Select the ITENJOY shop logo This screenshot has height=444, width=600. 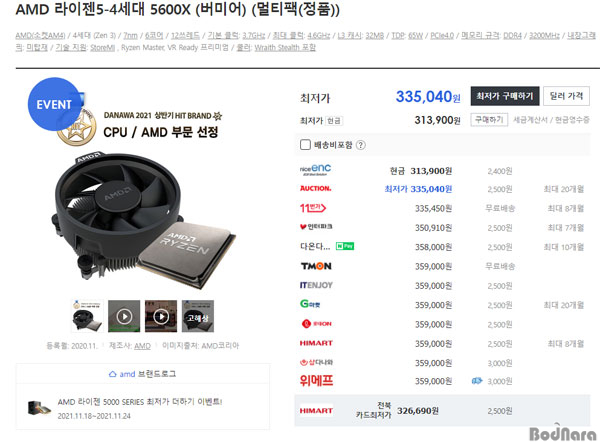(x=316, y=285)
